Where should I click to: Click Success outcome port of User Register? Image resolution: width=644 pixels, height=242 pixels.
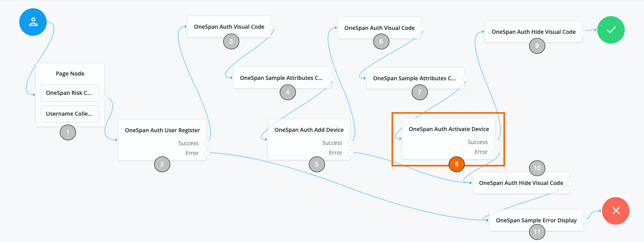[x=207, y=144]
